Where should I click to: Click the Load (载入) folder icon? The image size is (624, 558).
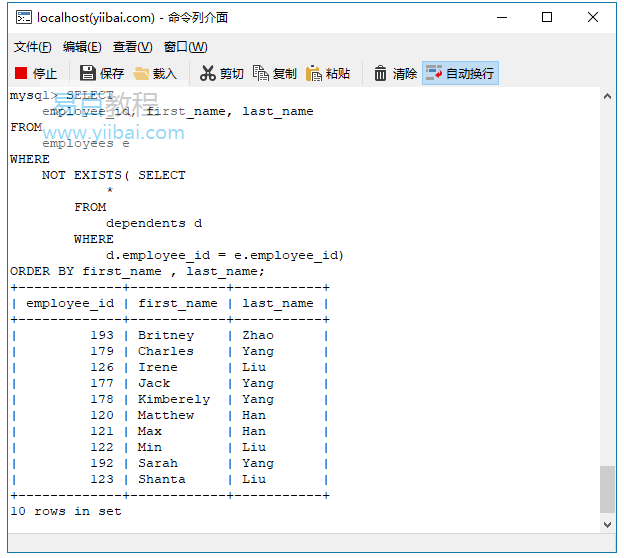pos(142,73)
